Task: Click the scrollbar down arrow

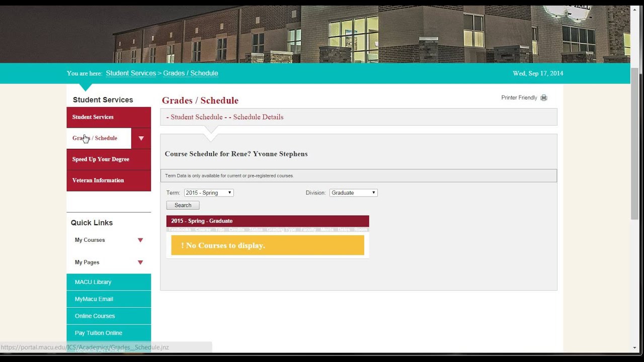Action: tap(634, 348)
